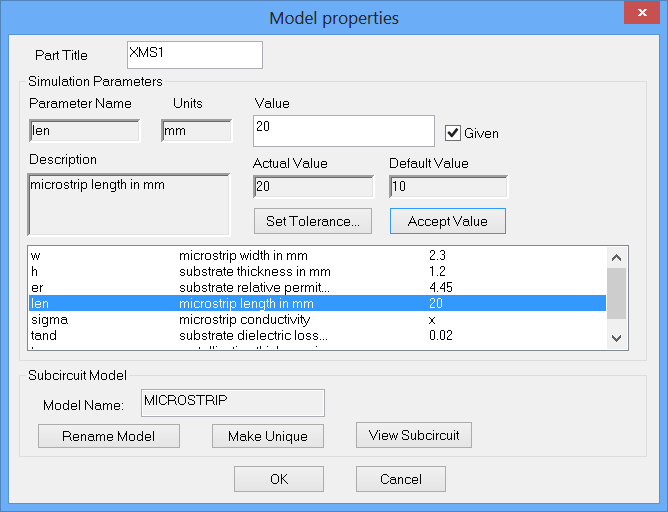Click the Make Unique button
The image size is (668, 512).
[266, 436]
